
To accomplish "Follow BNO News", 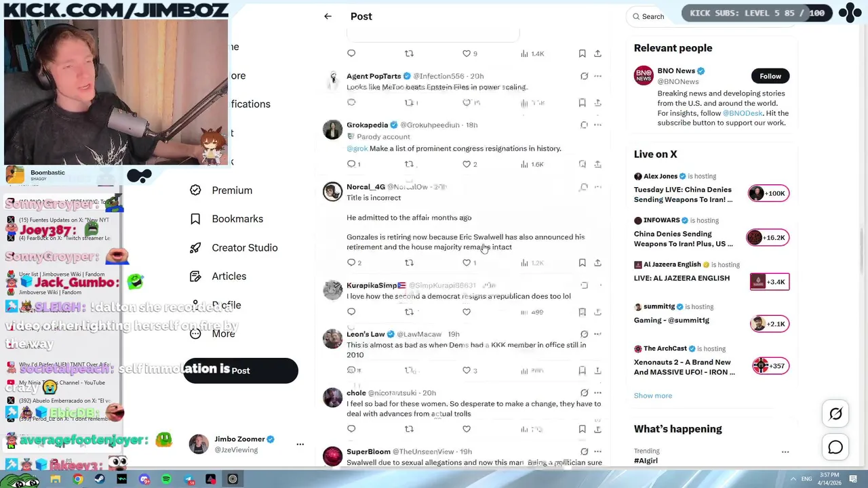I will coord(770,76).
